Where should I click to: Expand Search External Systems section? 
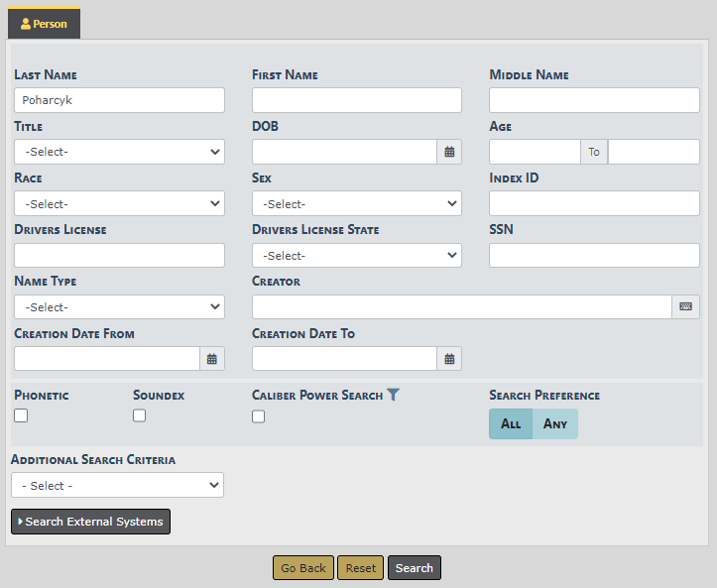[90, 522]
